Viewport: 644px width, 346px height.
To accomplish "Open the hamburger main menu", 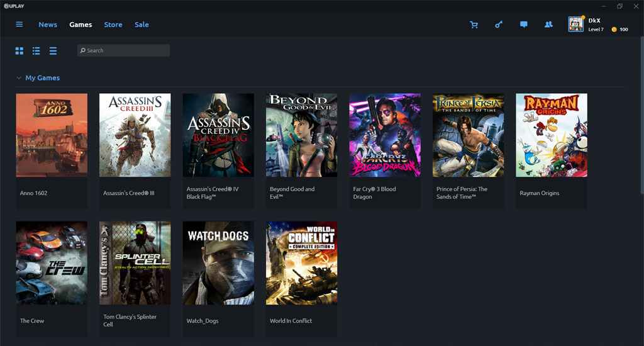I will pyautogui.click(x=19, y=25).
